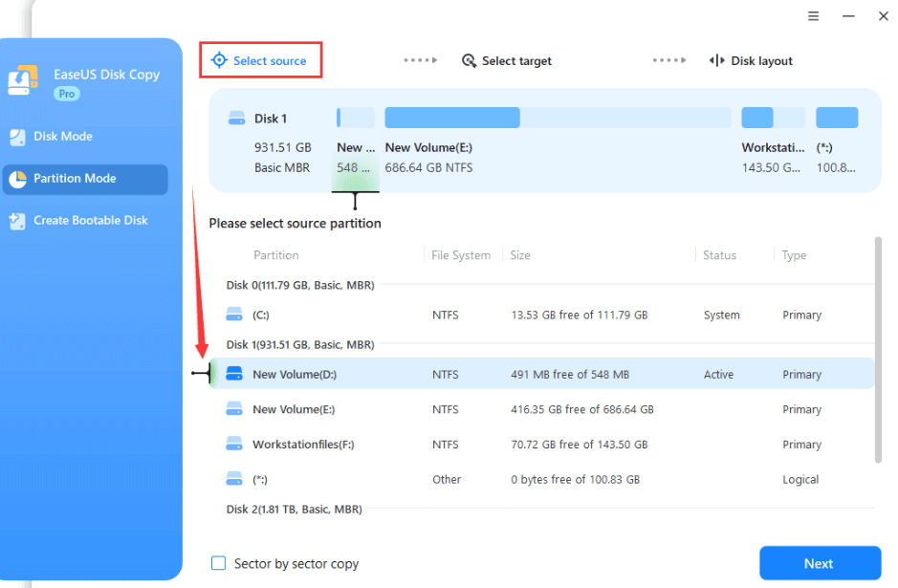Click the 143.50 G... label in disk map
Viewport: 898px width, 588px height.
coord(771,167)
